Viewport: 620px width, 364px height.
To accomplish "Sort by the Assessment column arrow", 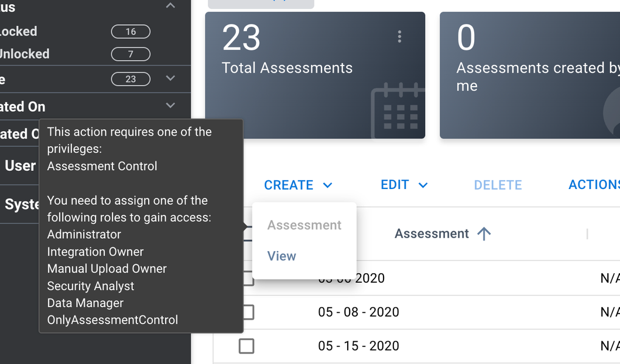I will point(484,234).
